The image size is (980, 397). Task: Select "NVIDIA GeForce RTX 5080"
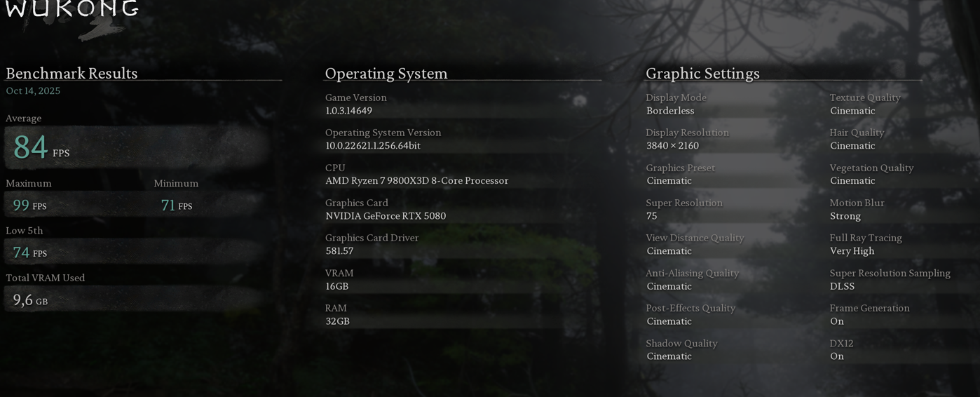(x=386, y=216)
